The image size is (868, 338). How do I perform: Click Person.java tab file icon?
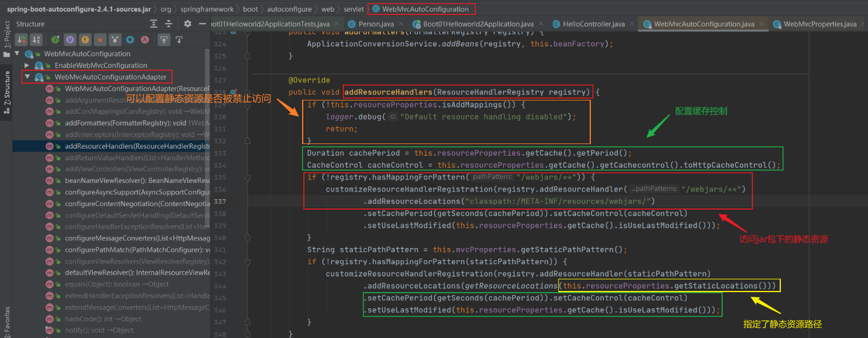click(351, 24)
